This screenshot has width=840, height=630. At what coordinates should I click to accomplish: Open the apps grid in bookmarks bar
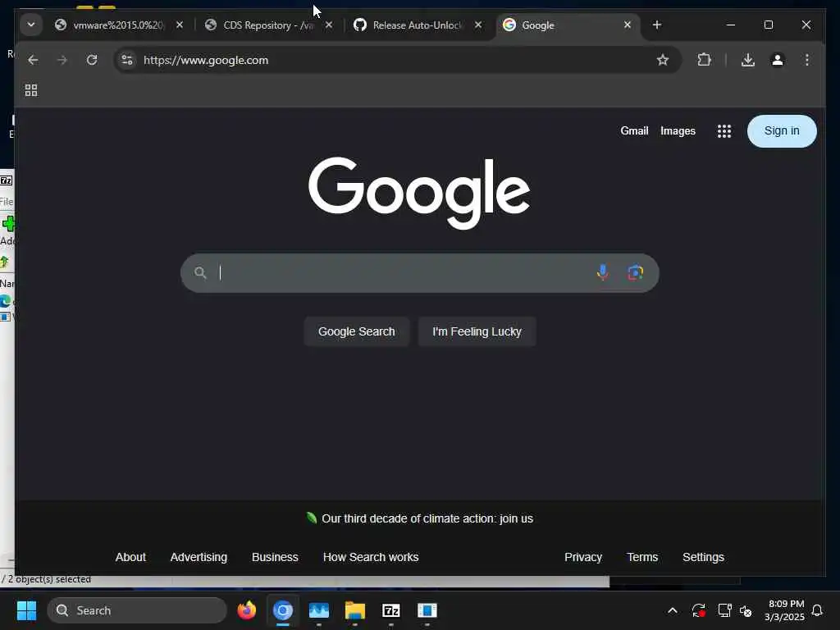click(x=31, y=90)
